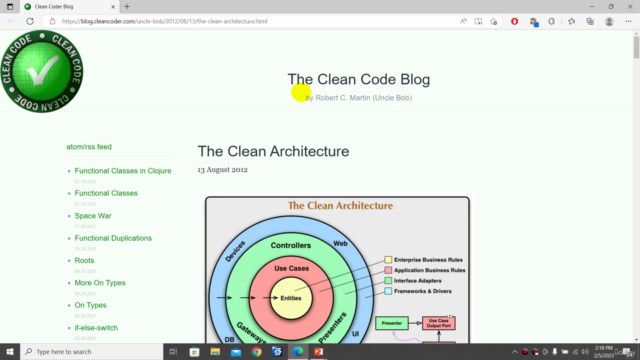The width and height of the screenshot is (640, 360).
Task: Click the Clean Code green checkmark logo
Action: (42, 71)
